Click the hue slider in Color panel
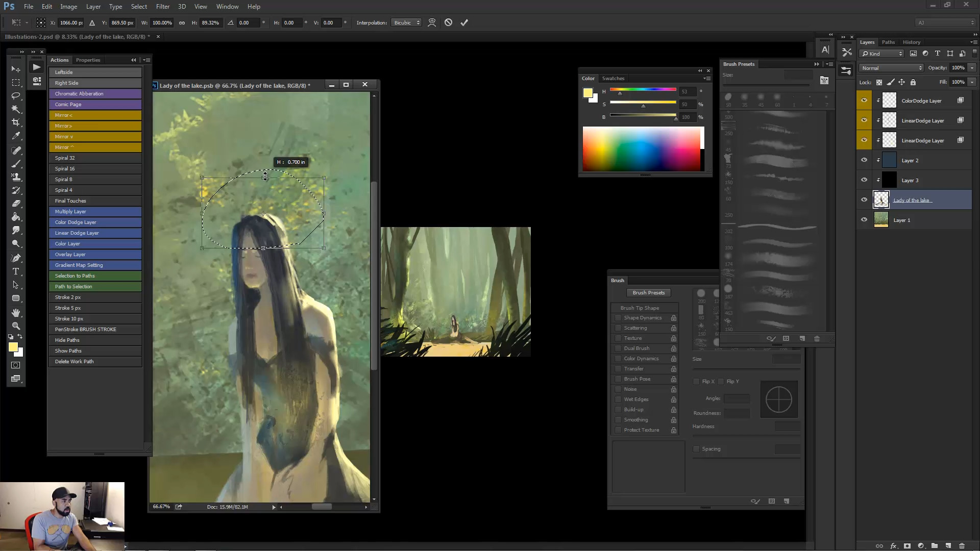This screenshot has width=980, height=551. coord(643,90)
